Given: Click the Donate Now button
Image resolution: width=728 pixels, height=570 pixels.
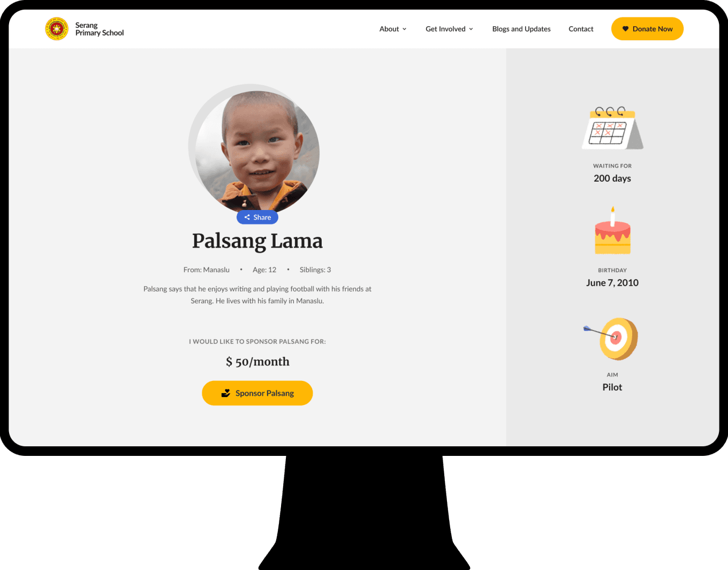Looking at the screenshot, I should tap(647, 29).
